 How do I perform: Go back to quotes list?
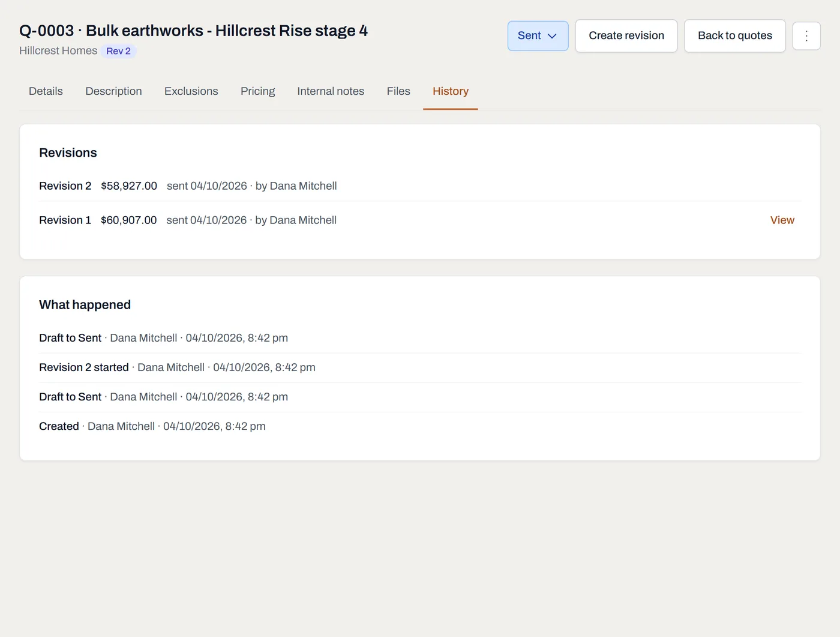(x=735, y=35)
